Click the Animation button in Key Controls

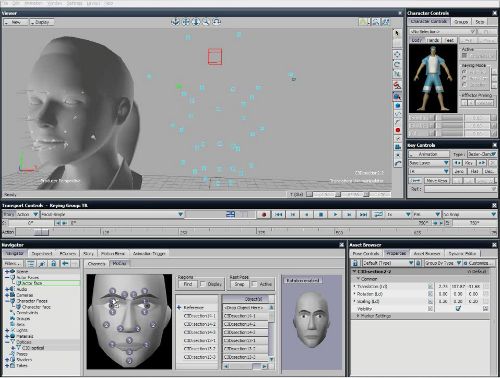pyautogui.click(x=429, y=154)
